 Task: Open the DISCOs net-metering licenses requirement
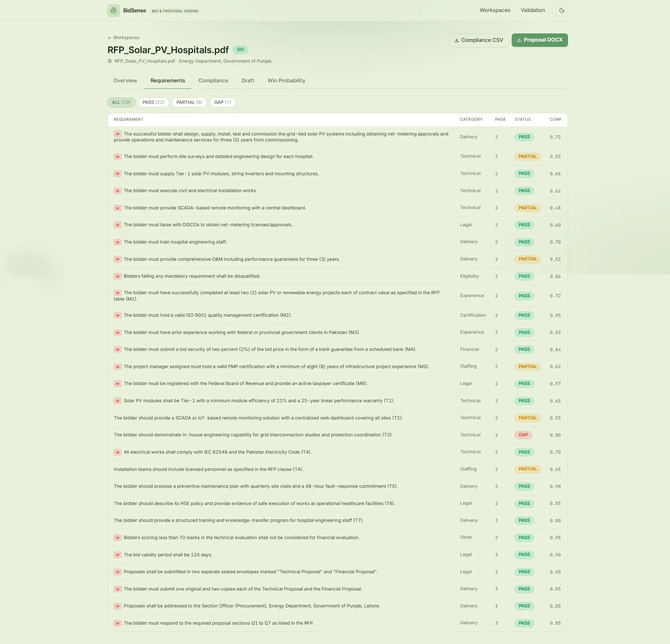[337, 225]
